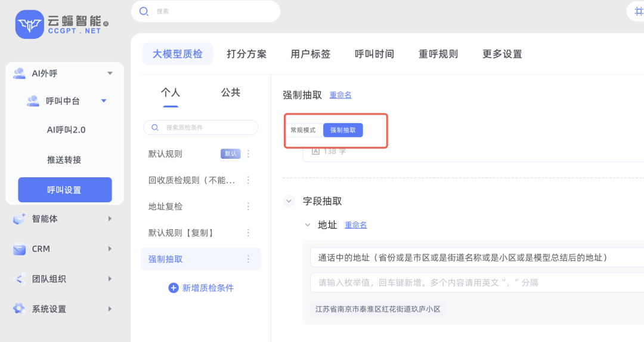Open 呼叫设置 in the sidebar
The height and width of the screenshot is (342, 644).
pyautogui.click(x=64, y=190)
